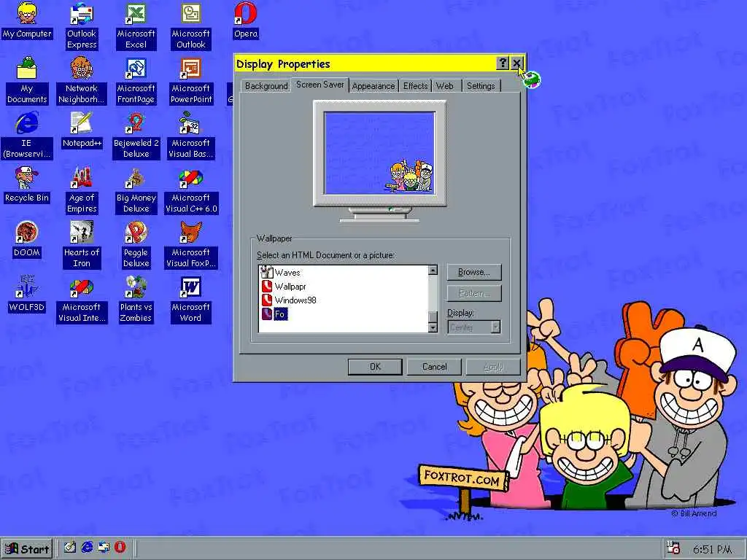Viewport: 747px width, 560px height.
Task: Click the Pattern... button
Action: pyautogui.click(x=474, y=293)
